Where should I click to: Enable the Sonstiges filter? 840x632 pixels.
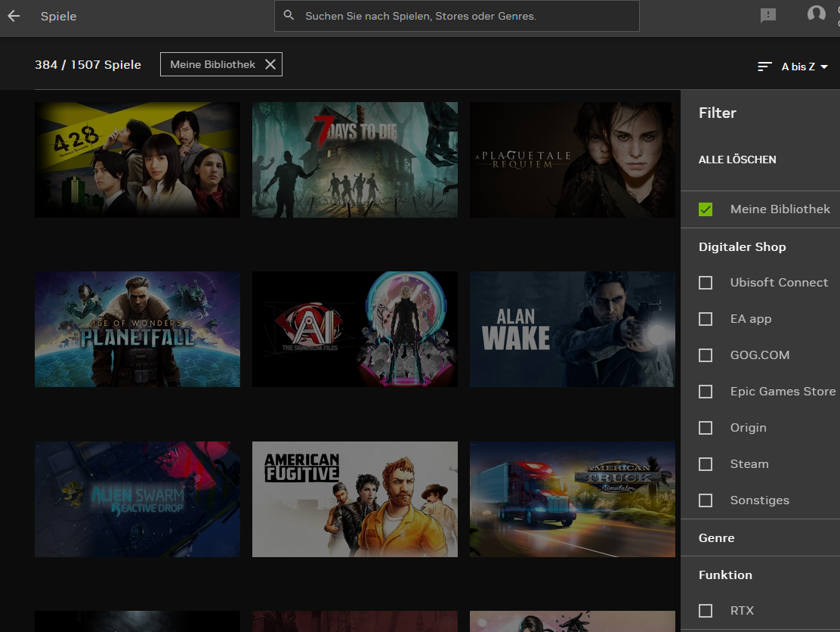[706, 500]
